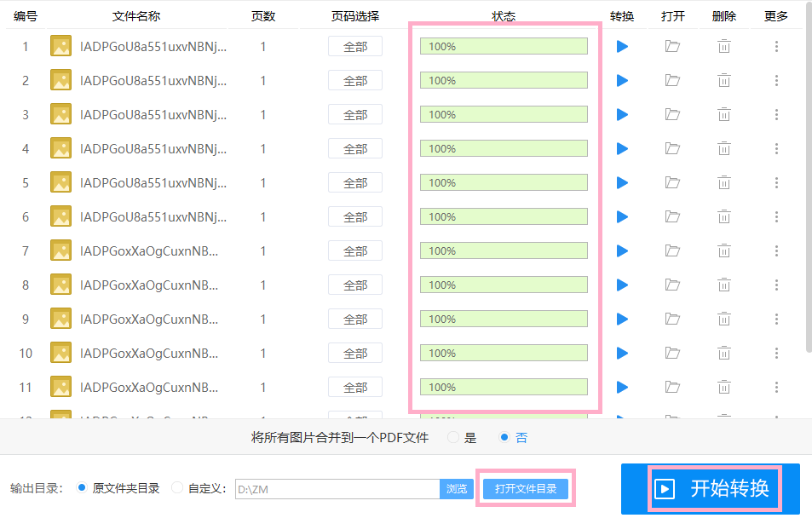
Task: Delete the file in row 3 with trash icon
Action: [x=723, y=113]
